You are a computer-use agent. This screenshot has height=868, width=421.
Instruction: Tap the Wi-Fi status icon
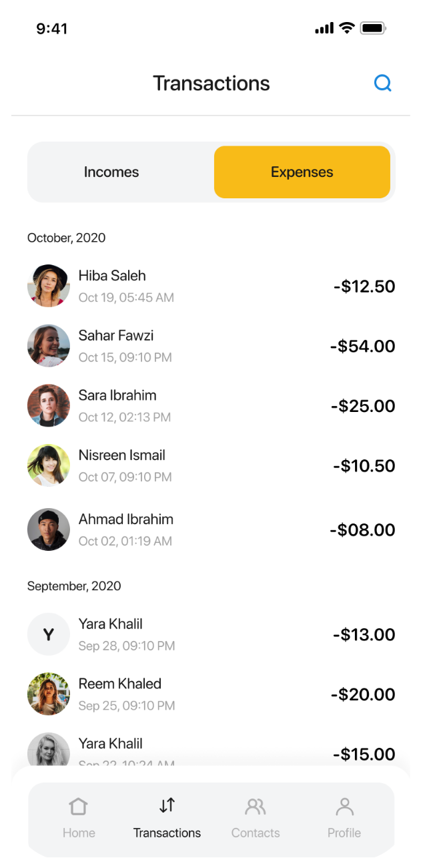(346, 28)
